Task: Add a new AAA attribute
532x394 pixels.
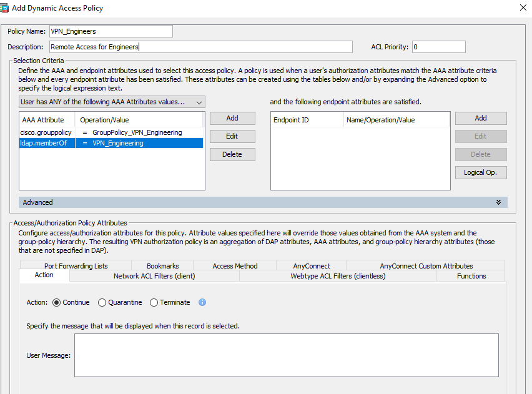Action: pyautogui.click(x=232, y=118)
